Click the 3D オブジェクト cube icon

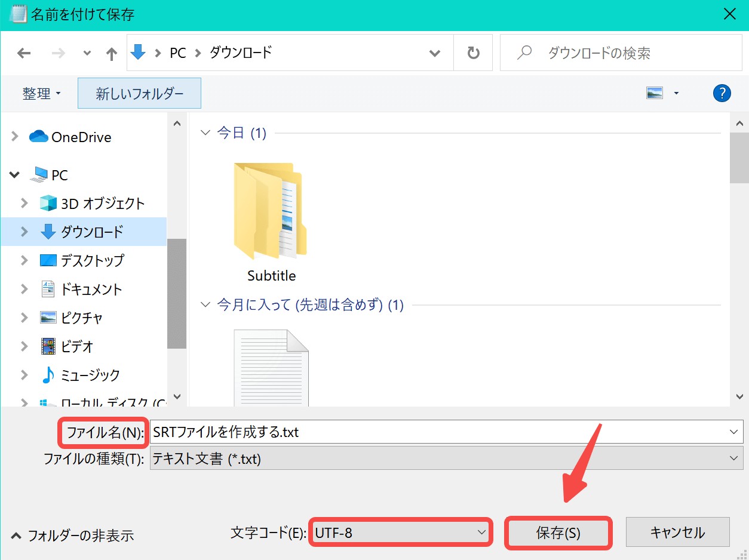(x=48, y=203)
